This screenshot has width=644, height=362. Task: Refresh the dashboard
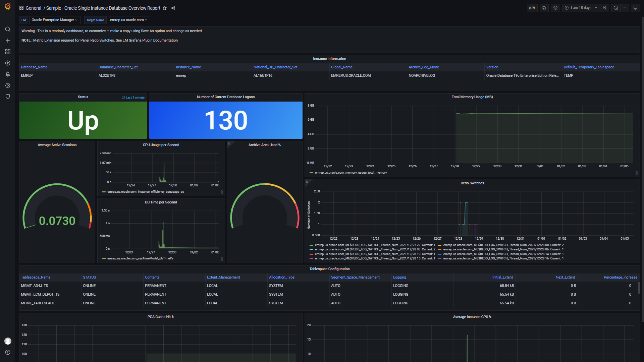point(615,8)
